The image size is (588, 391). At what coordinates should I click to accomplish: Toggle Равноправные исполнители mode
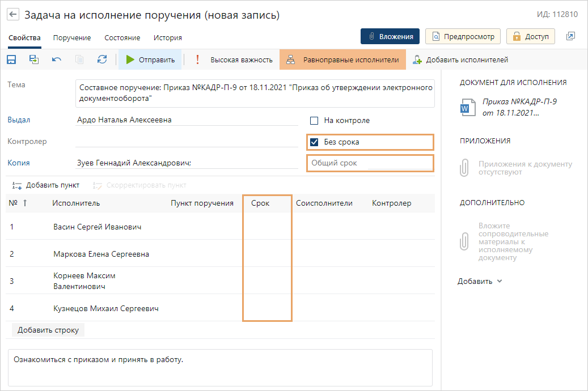point(342,59)
